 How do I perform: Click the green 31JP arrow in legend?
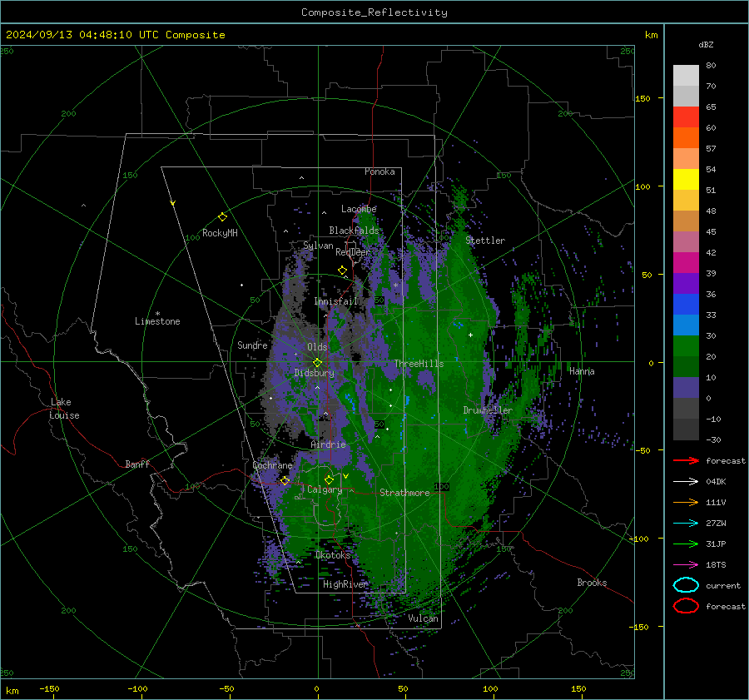click(686, 544)
